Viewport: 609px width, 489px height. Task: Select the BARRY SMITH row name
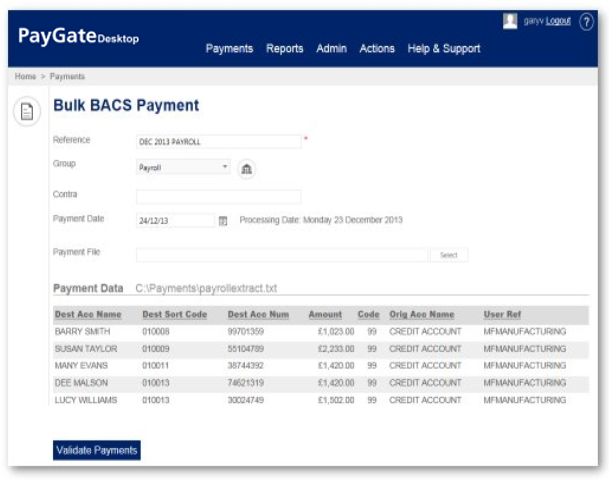(x=82, y=331)
